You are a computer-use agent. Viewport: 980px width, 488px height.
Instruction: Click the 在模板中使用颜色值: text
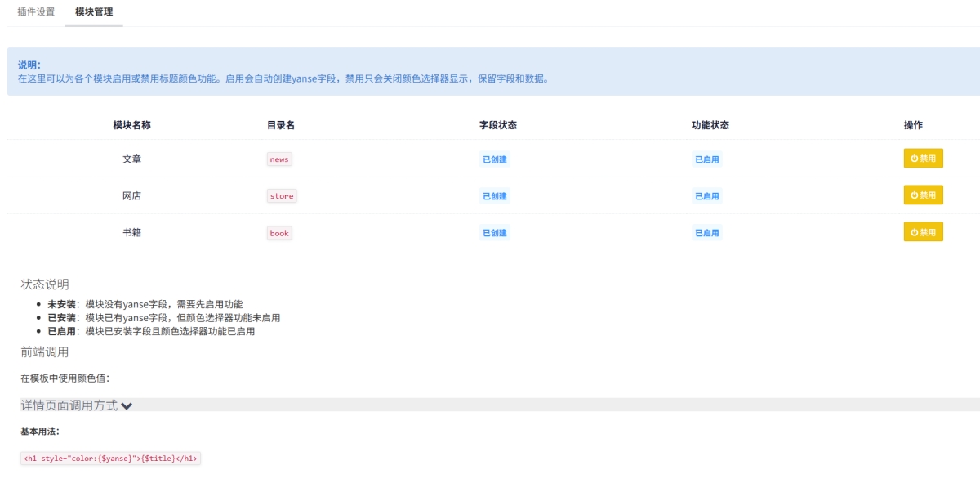point(65,378)
